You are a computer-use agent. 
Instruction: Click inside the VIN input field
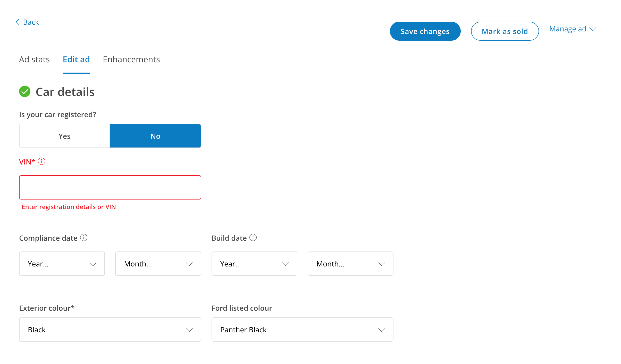coord(110,187)
